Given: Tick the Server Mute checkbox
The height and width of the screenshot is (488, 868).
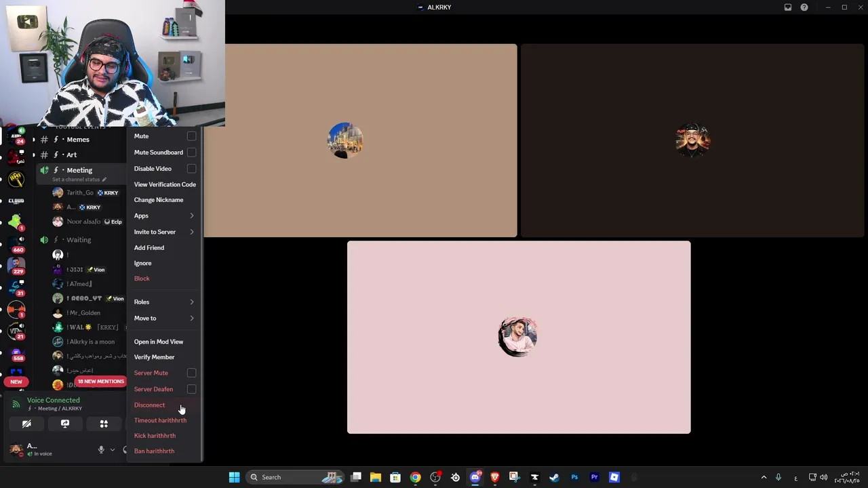Looking at the screenshot, I should [x=191, y=373].
